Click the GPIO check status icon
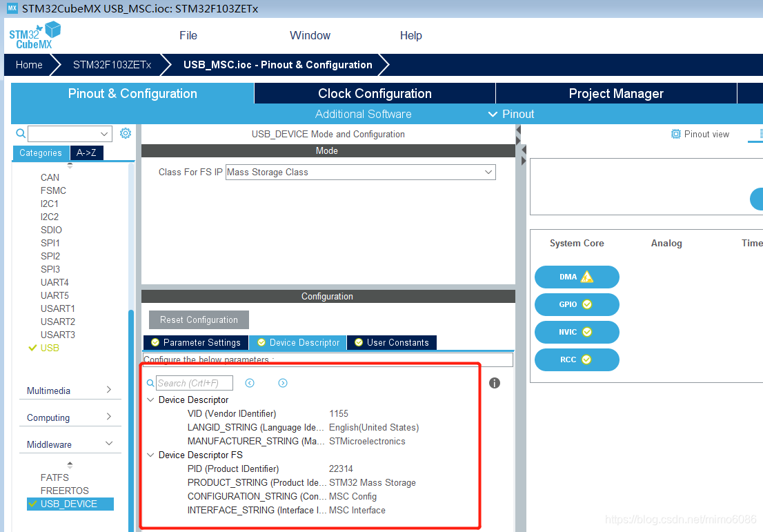The height and width of the screenshot is (532, 763). 587,305
